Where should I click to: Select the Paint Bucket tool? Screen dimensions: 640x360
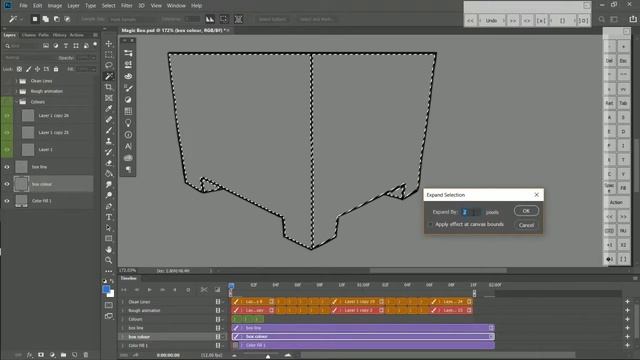pyautogui.click(x=109, y=174)
